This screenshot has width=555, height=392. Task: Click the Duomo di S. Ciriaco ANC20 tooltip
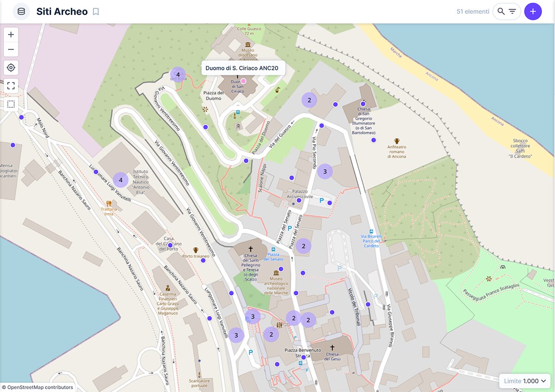242,68
